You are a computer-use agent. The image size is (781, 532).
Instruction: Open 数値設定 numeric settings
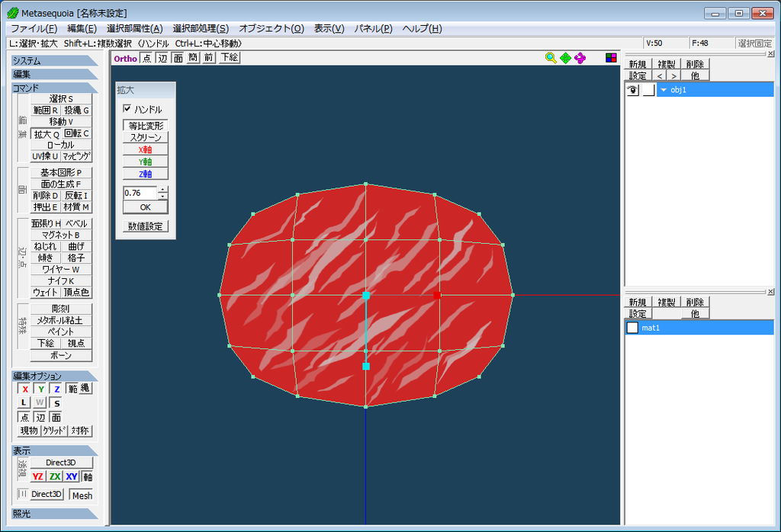(x=146, y=226)
